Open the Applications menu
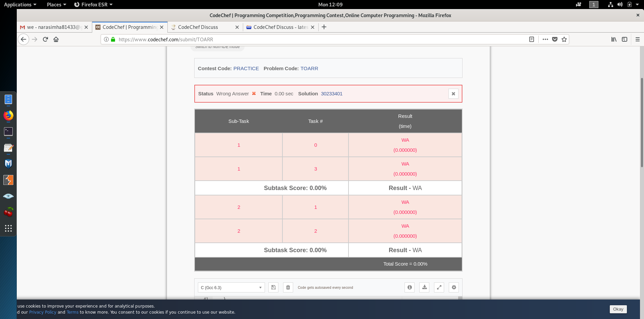Screen dimensions: 644x319 pyautogui.click(x=20, y=4)
